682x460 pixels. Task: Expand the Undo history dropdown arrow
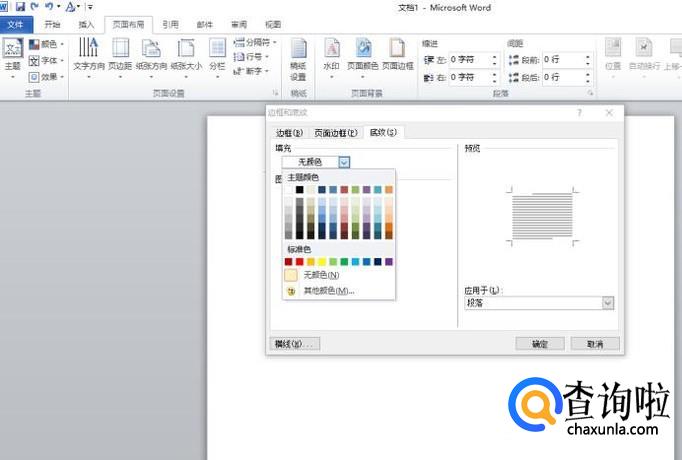pyautogui.click(x=58, y=7)
